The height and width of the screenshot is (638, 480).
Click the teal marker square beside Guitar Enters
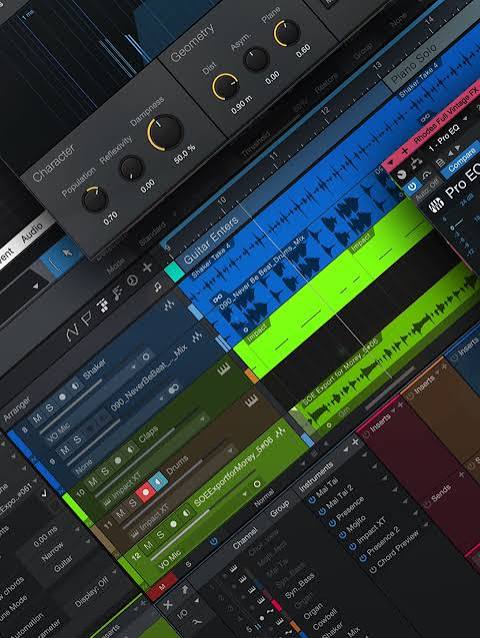coord(175,272)
